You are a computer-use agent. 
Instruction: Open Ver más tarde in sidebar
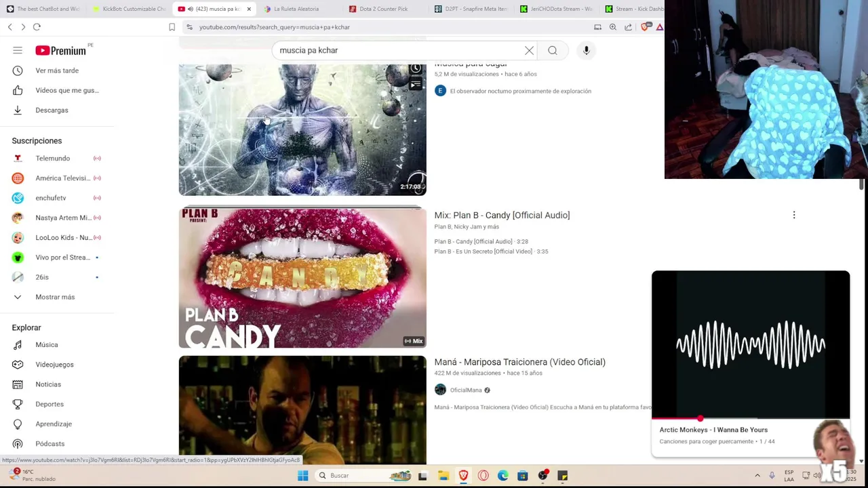[x=57, y=70]
